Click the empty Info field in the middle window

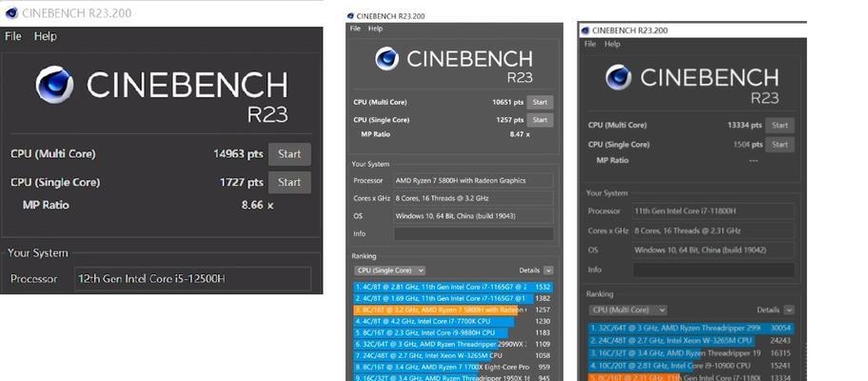tap(473, 233)
